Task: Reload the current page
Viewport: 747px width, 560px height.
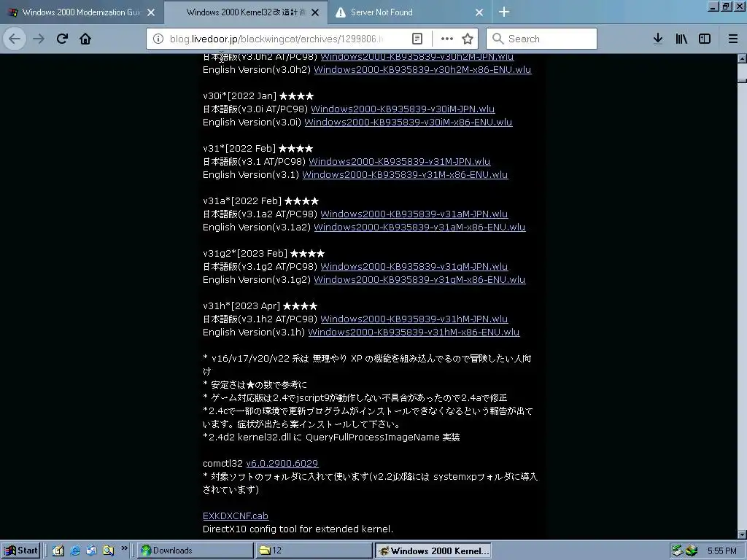Action: point(62,39)
